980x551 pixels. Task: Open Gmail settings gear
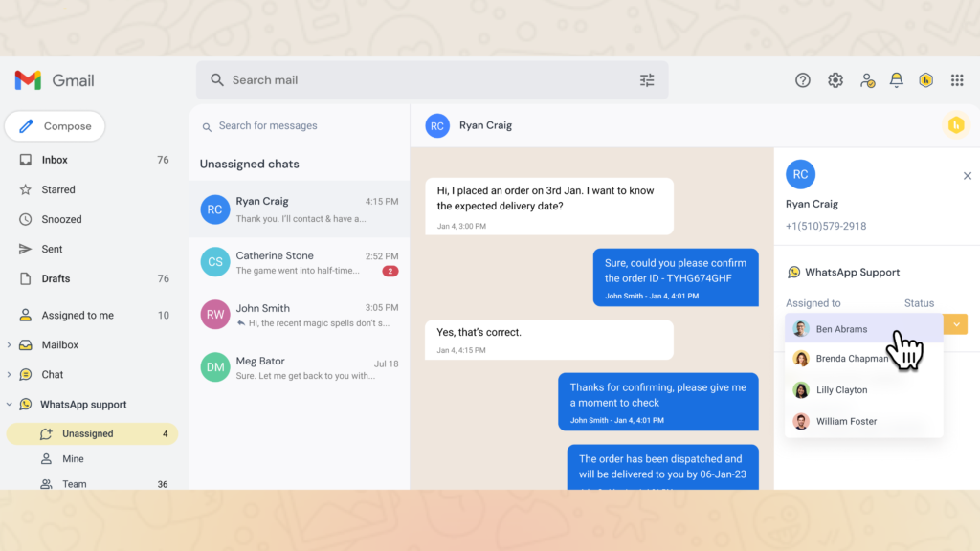point(835,80)
